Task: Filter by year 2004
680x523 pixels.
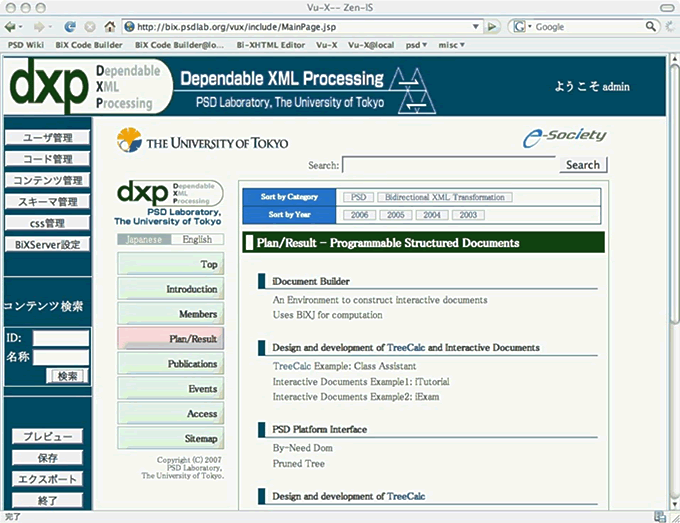Action: [432, 215]
